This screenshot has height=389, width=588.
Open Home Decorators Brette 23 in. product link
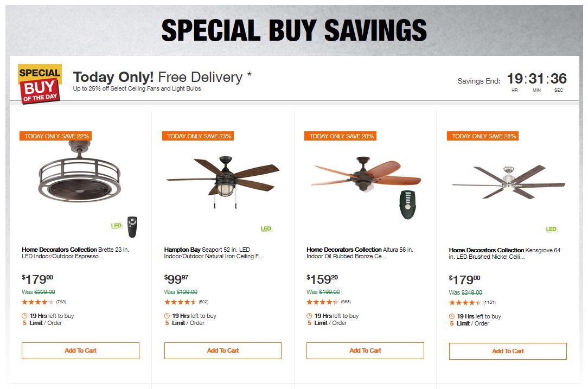[75, 253]
